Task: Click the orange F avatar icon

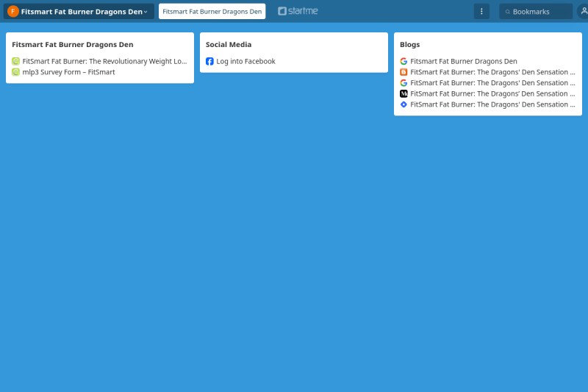Action: pyautogui.click(x=13, y=11)
